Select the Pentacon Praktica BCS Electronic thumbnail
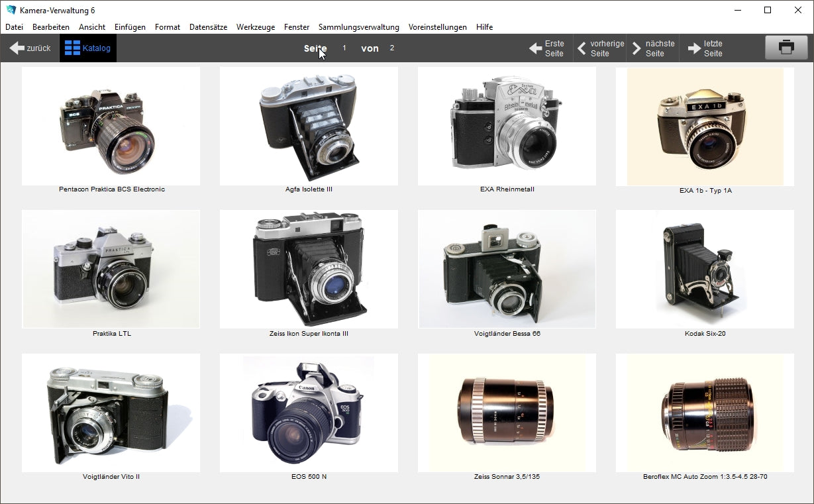The image size is (814, 504). click(x=111, y=126)
